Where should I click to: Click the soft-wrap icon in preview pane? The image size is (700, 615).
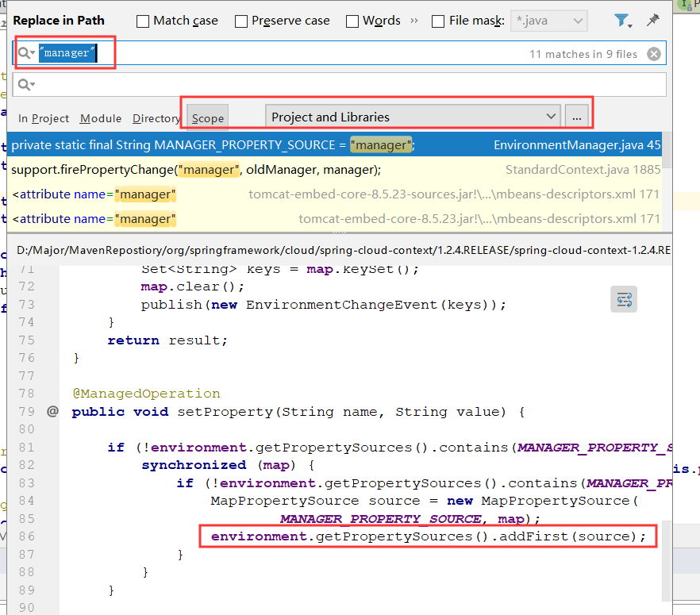(624, 299)
